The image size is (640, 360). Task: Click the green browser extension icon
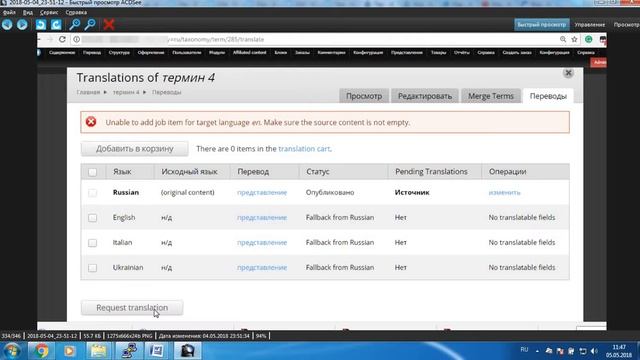589,39
